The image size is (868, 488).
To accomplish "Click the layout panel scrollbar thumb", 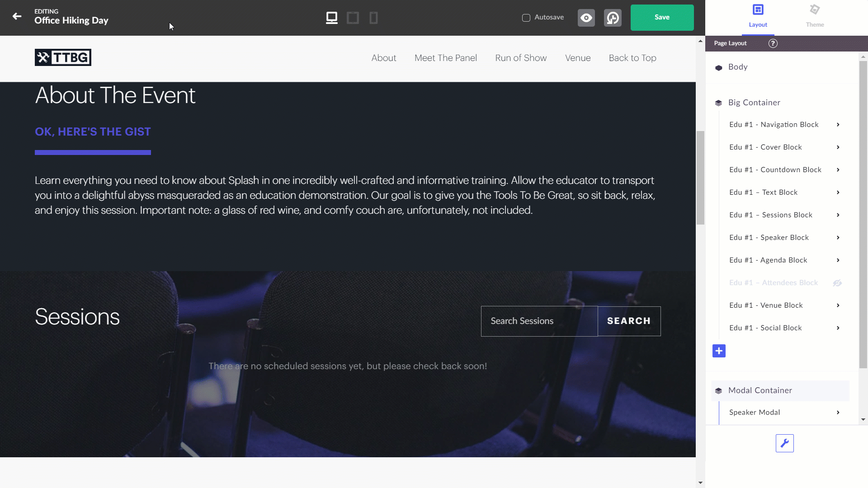I will 863,215.
